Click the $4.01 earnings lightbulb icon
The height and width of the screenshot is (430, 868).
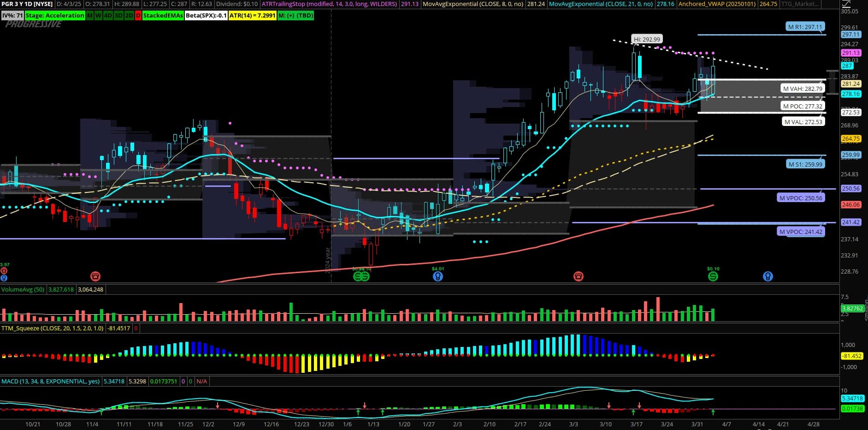click(x=438, y=276)
